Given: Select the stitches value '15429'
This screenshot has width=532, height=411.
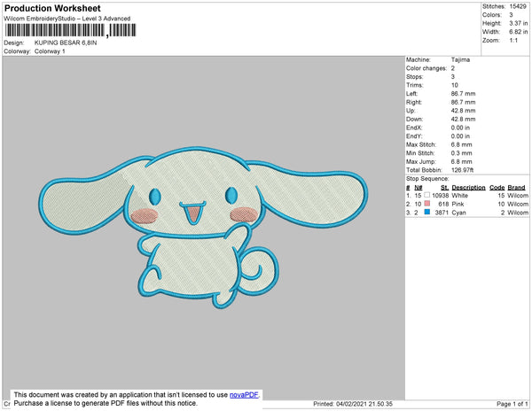Looking at the screenshot, I should pos(518,6).
